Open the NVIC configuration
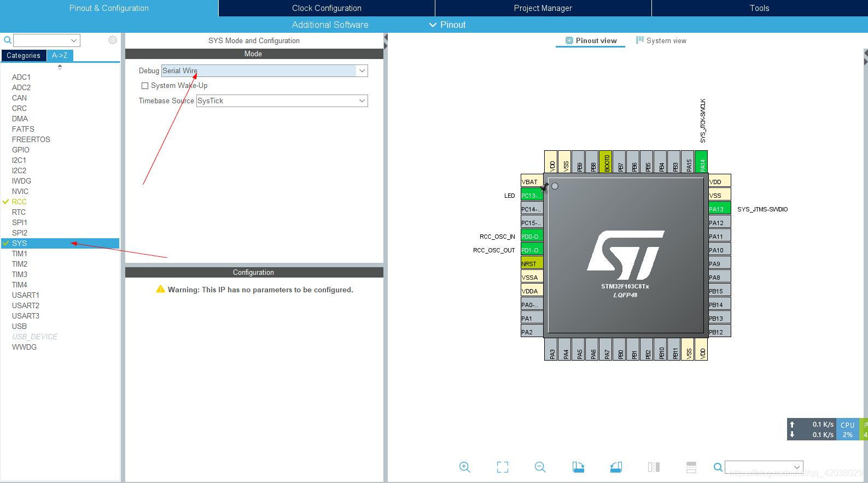This screenshot has width=868, height=483. tap(20, 191)
